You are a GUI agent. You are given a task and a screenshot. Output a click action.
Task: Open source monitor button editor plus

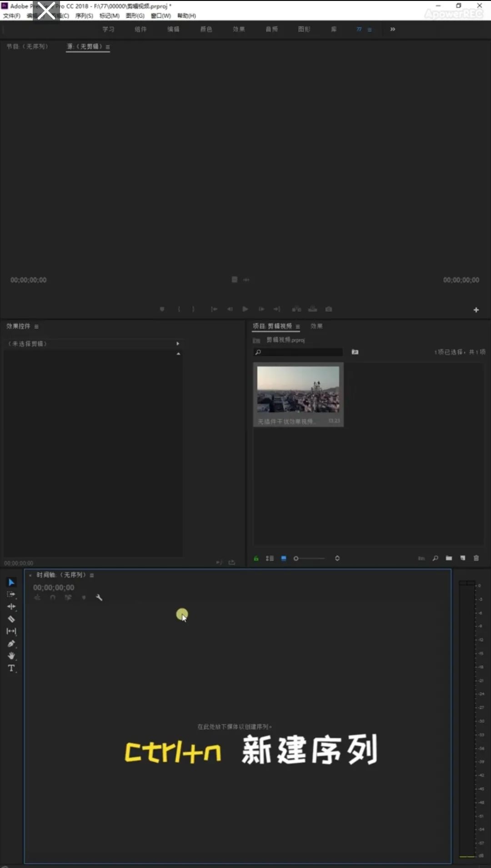point(476,310)
